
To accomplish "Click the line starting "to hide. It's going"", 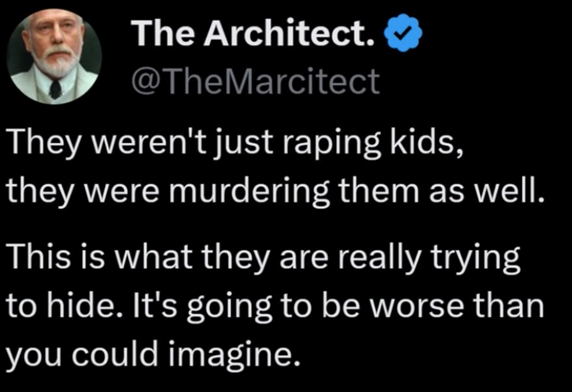I will pyautogui.click(x=275, y=306).
